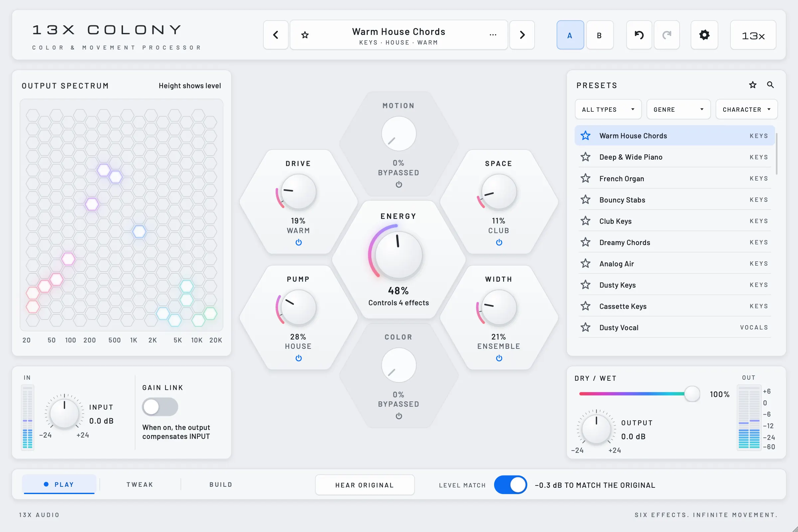Open the preset options ellipsis menu
This screenshot has width=798, height=532.
click(493, 35)
